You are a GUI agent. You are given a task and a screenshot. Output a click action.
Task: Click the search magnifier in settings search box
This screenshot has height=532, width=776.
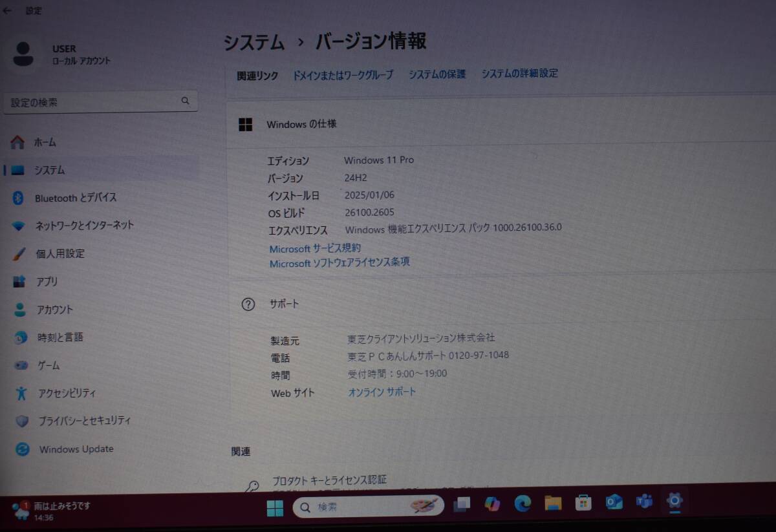pos(185,101)
